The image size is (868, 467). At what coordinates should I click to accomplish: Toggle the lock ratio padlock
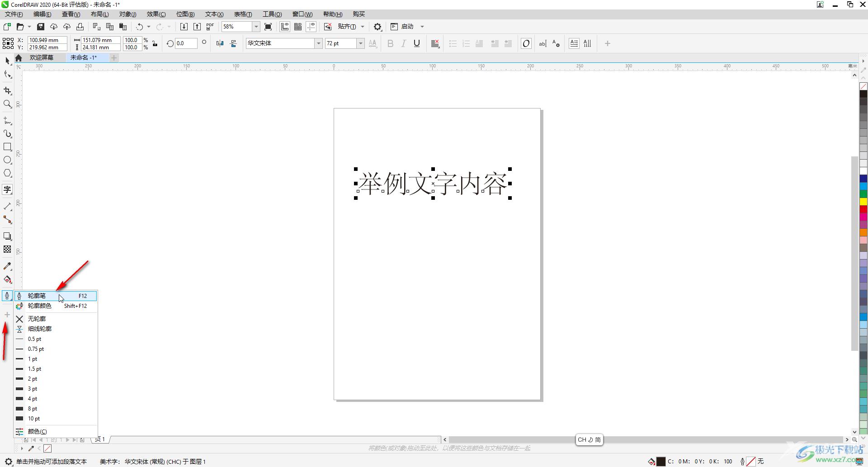coord(155,43)
